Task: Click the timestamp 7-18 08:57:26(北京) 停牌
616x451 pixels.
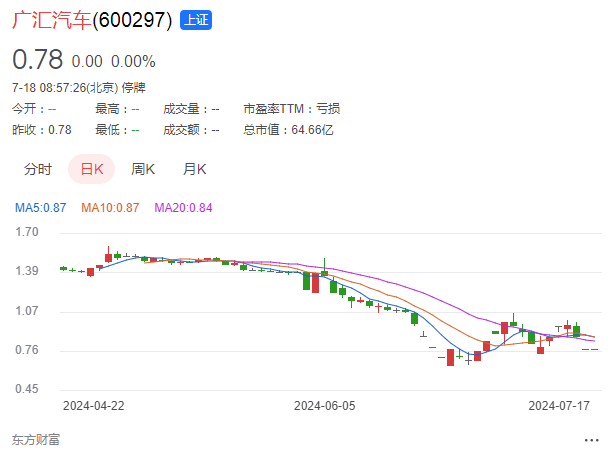Action: [79, 87]
